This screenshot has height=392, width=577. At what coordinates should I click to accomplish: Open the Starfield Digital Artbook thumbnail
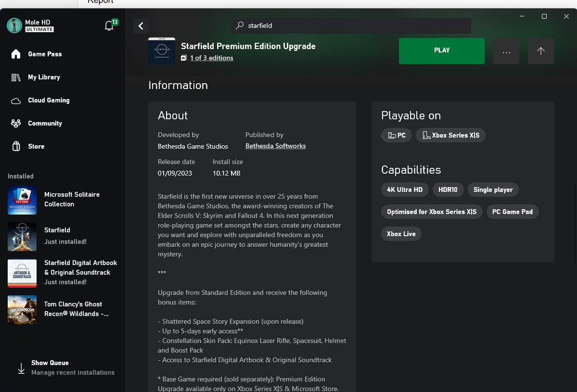coord(22,273)
